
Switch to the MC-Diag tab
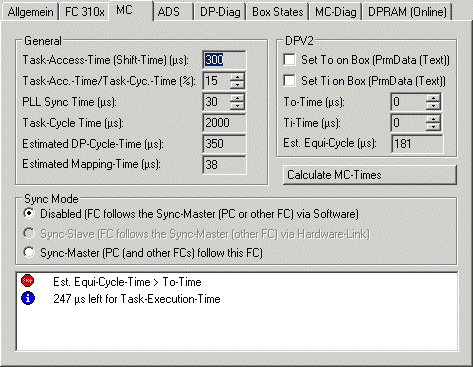coord(335,12)
